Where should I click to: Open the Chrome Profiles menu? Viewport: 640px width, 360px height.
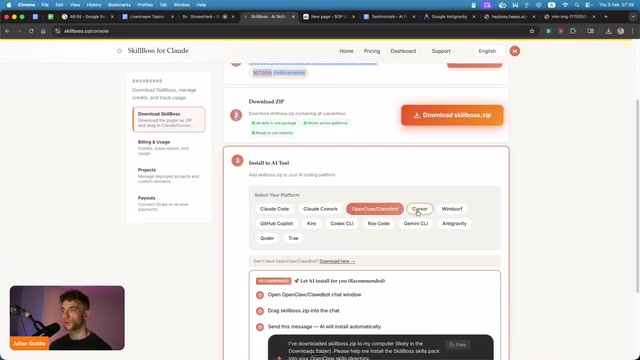coord(145,5)
